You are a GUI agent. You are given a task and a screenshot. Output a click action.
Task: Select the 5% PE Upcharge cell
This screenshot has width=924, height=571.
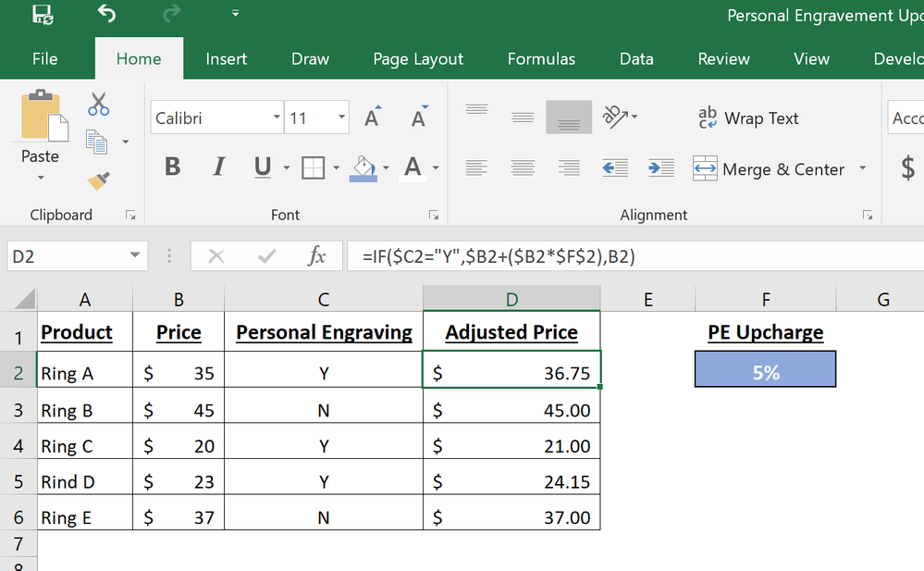click(765, 372)
